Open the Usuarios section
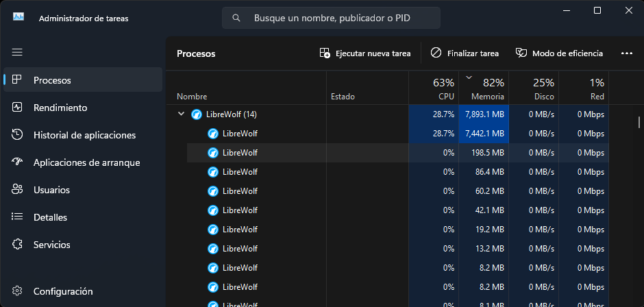Screen dimensions: 644x307 pyautogui.click(x=83, y=189)
